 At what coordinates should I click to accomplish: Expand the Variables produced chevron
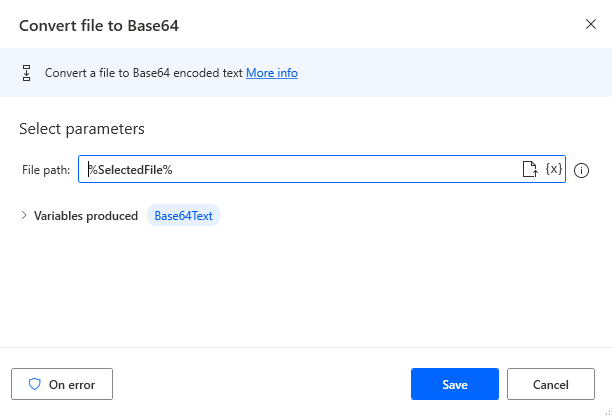[x=24, y=215]
